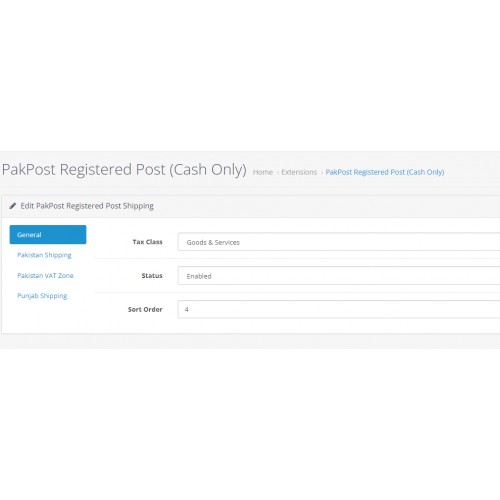Click breadcrumb chevron between Home and Extensions
Viewport: 500px width, 500px height.
[x=277, y=173]
